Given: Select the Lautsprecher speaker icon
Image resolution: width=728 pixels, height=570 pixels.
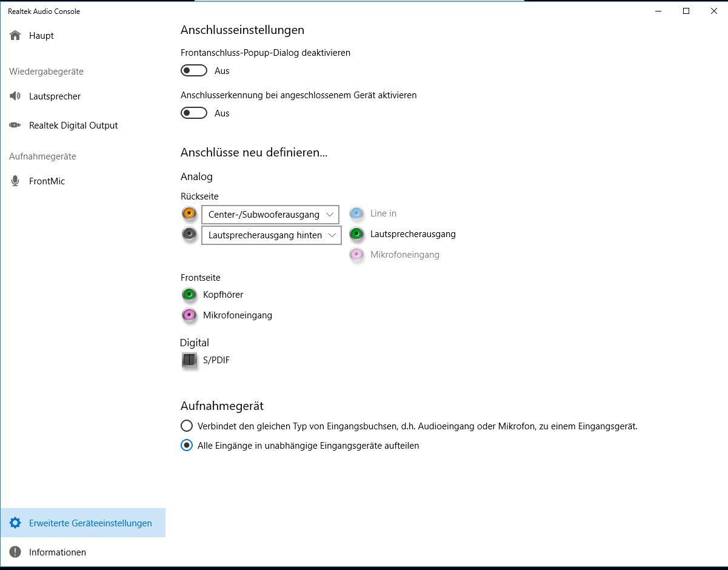Looking at the screenshot, I should point(15,96).
